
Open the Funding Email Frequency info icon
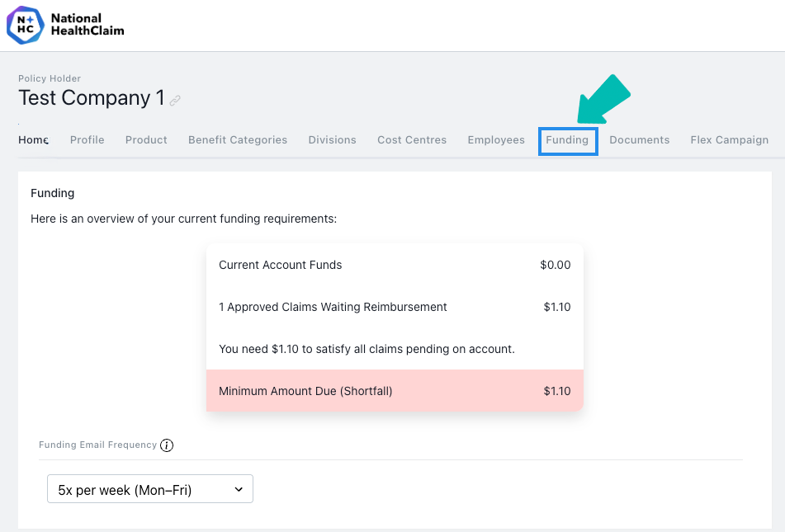pyautogui.click(x=167, y=445)
